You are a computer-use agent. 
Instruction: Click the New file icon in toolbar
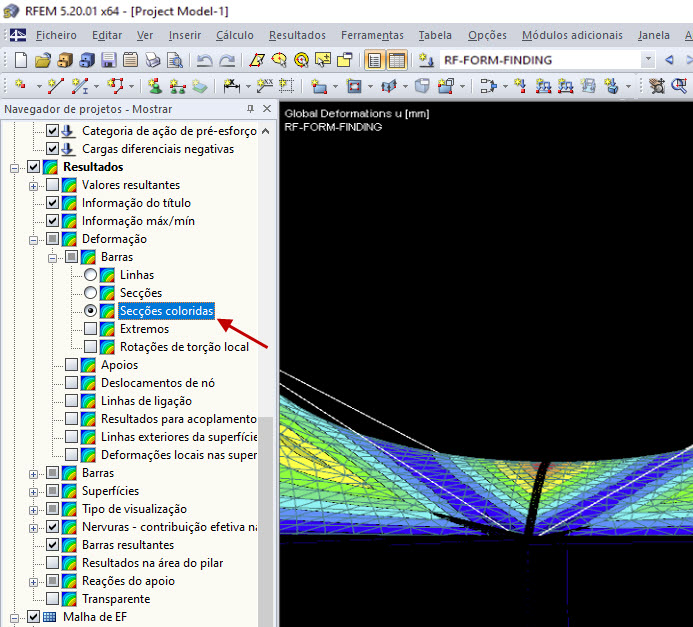click(x=20, y=60)
